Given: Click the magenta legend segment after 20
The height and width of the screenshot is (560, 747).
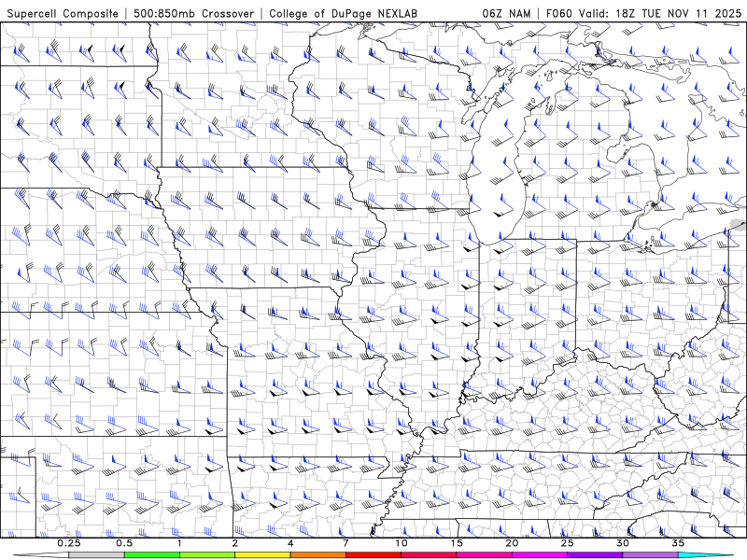Looking at the screenshot, I should [540, 555].
